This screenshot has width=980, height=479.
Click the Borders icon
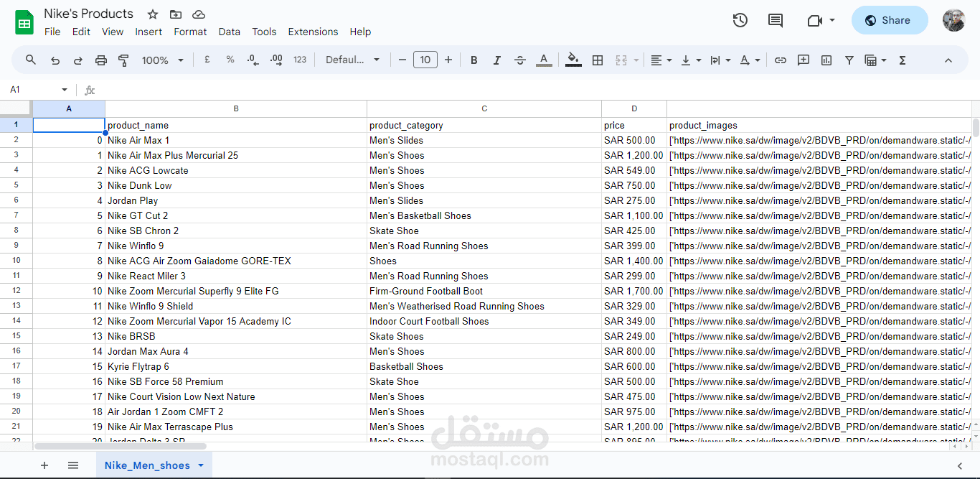[x=598, y=60]
